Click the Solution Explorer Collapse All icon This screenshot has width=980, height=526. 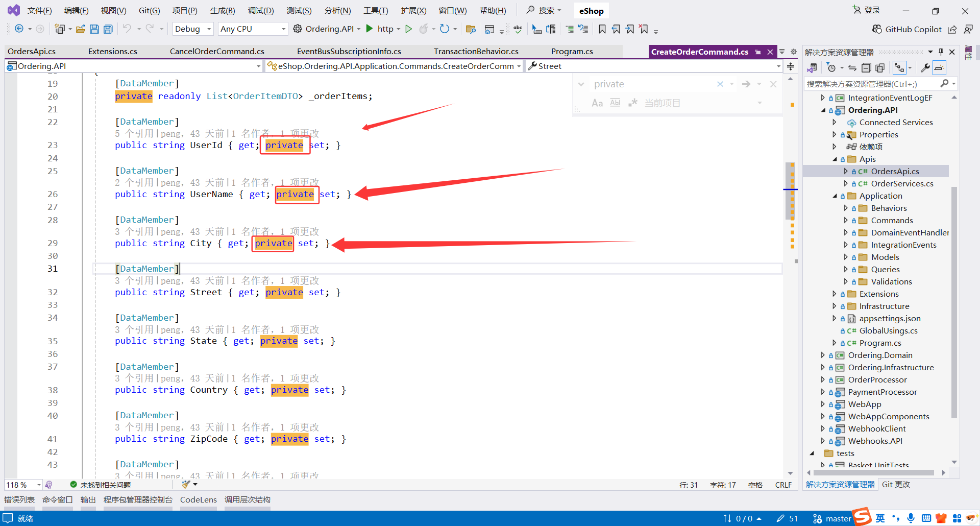coord(866,68)
